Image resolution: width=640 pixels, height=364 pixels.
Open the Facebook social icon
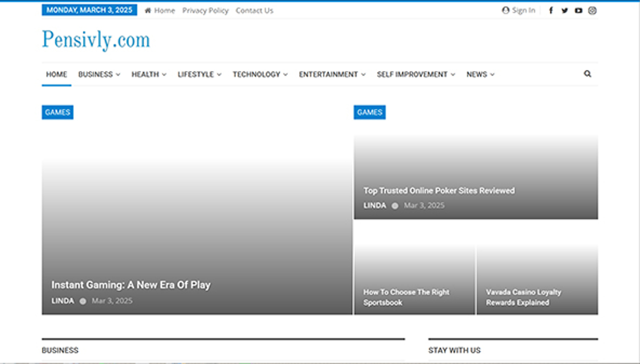[551, 10]
